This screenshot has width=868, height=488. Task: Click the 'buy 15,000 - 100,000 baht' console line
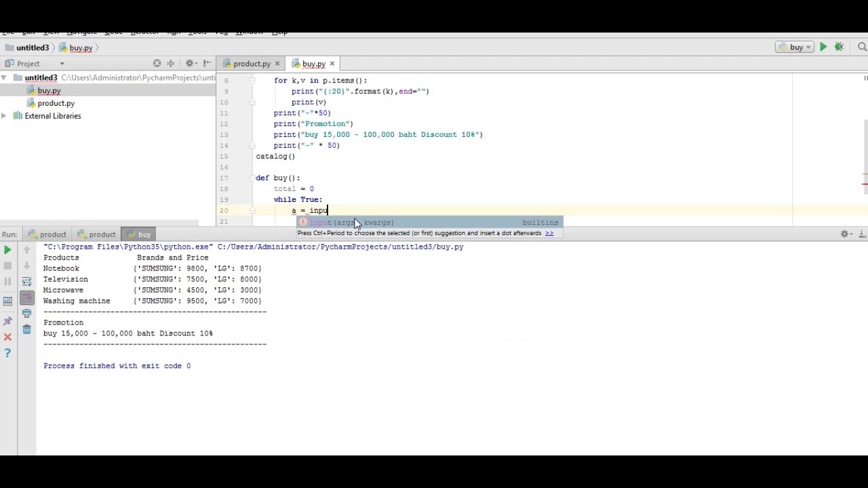128,333
